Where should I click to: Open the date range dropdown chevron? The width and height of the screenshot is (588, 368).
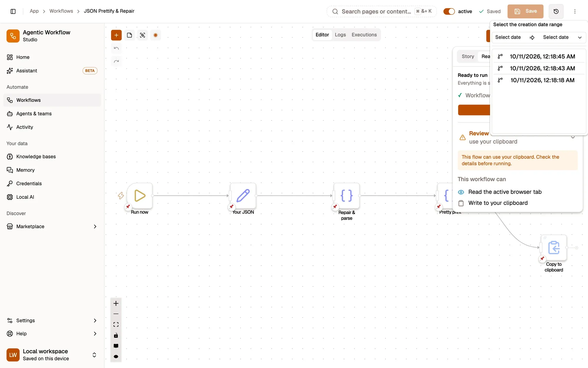580,37
